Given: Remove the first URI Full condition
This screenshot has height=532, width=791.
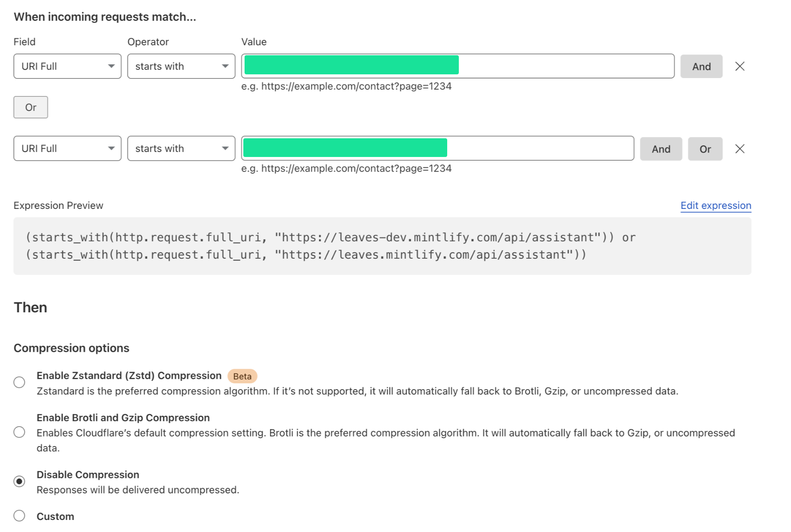Looking at the screenshot, I should click(740, 66).
